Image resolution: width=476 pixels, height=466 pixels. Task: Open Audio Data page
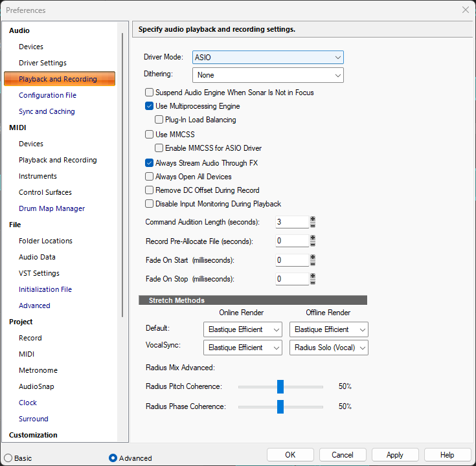[37, 257]
